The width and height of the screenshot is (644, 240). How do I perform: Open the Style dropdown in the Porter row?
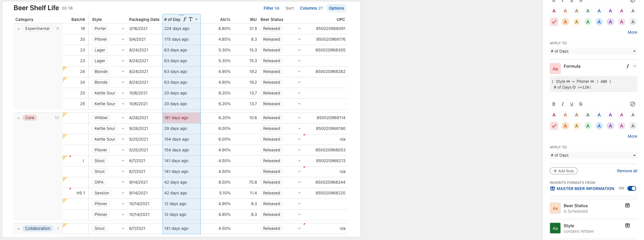click(x=123, y=28)
